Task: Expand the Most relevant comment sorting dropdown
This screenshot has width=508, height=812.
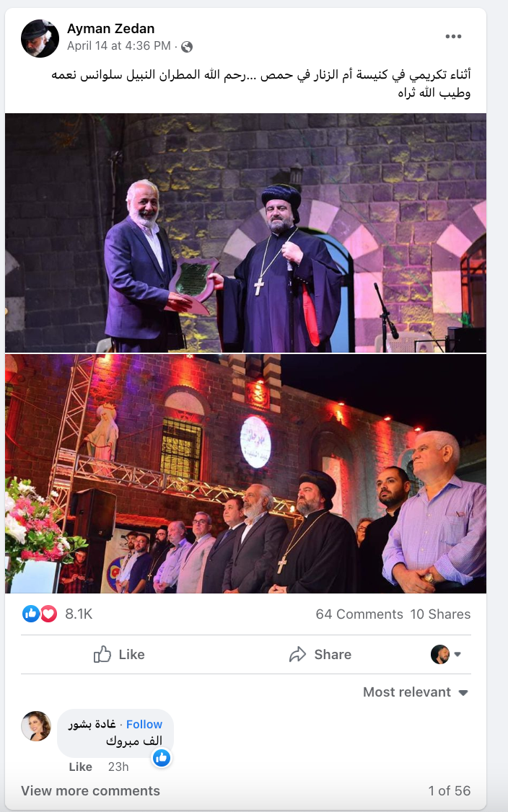Action: [x=415, y=692]
